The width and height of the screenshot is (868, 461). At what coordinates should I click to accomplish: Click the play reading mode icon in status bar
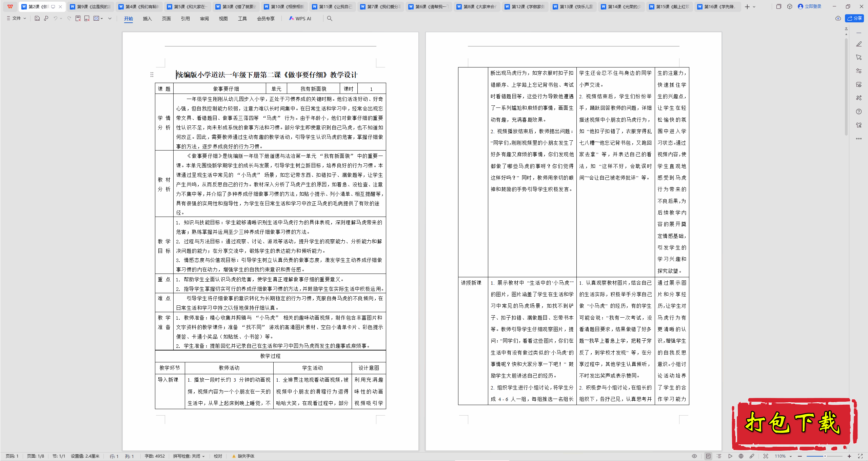pos(730,456)
